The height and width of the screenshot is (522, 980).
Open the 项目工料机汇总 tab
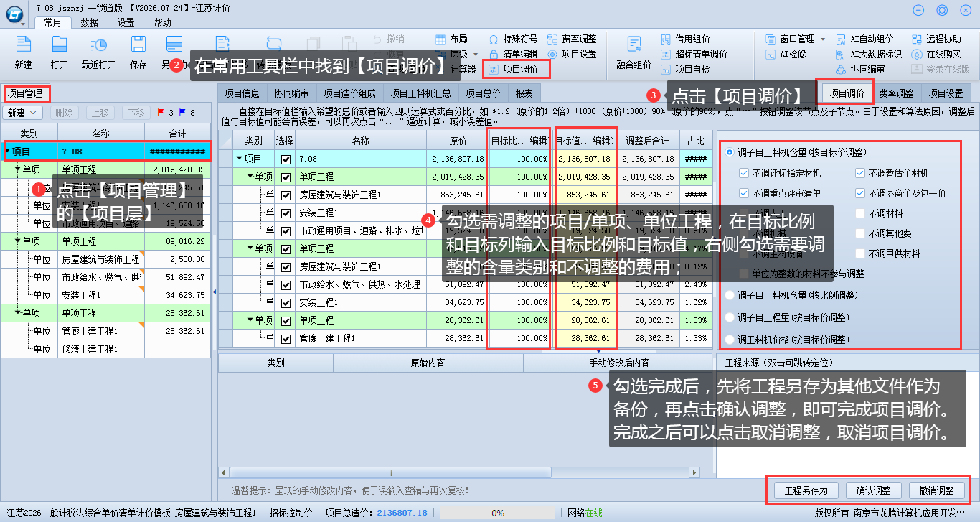(x=421, y=93)
